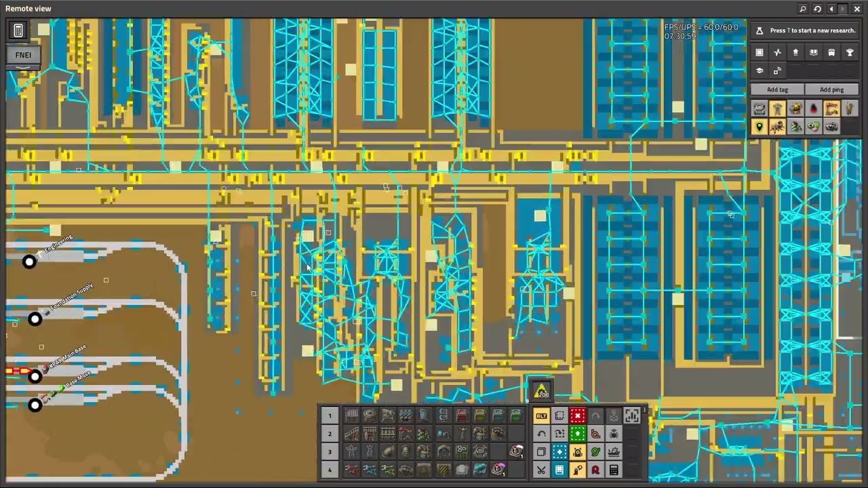868x488 pixels.
Task: Click the Foundation Supply train stop marker
Action: click(35, 319)
